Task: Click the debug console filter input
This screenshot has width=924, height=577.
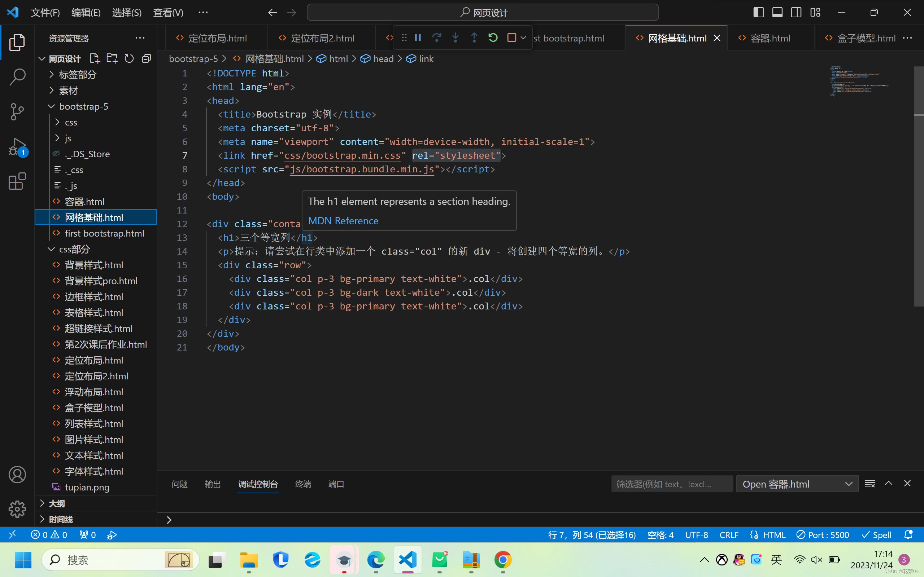Action: tap(671, 484)
